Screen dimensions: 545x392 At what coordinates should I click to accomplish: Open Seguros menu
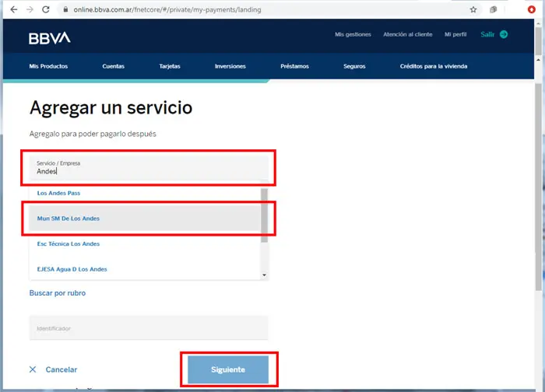click(x=354, y=66)
